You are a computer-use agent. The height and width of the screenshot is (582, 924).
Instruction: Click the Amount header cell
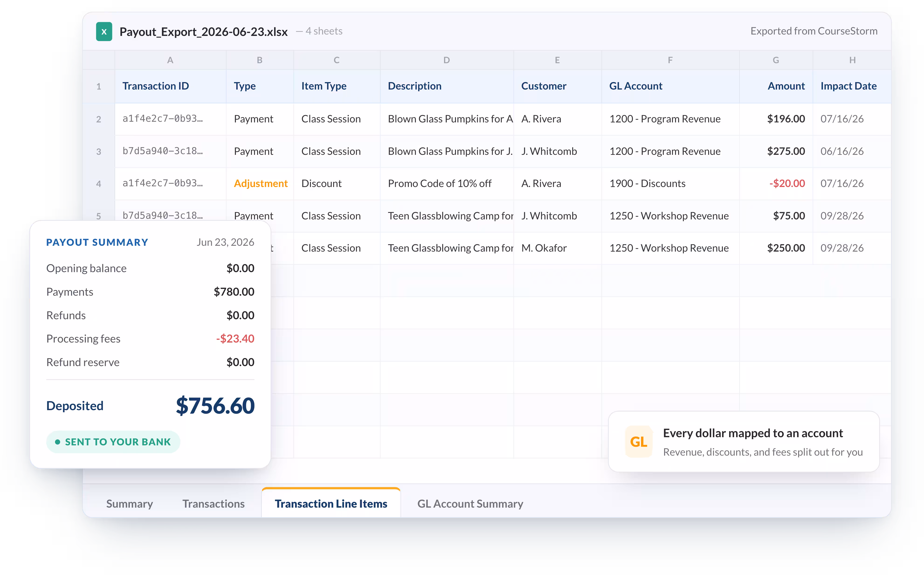click(776, 86)
